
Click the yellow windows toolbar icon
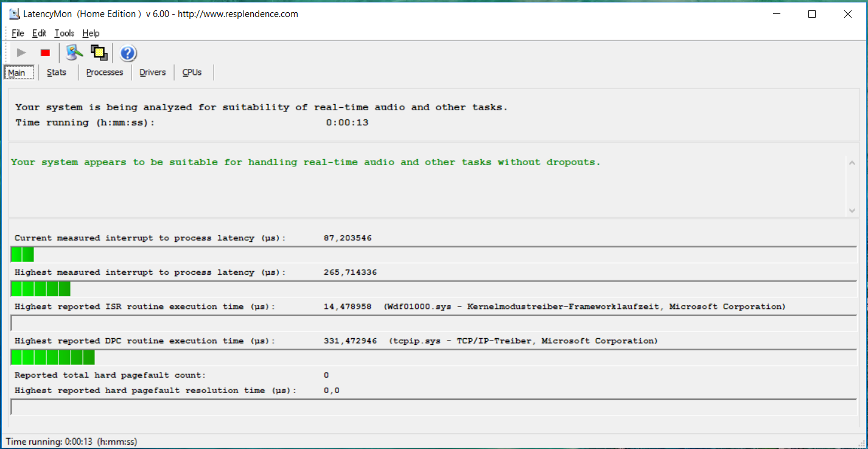pos(99,53)
